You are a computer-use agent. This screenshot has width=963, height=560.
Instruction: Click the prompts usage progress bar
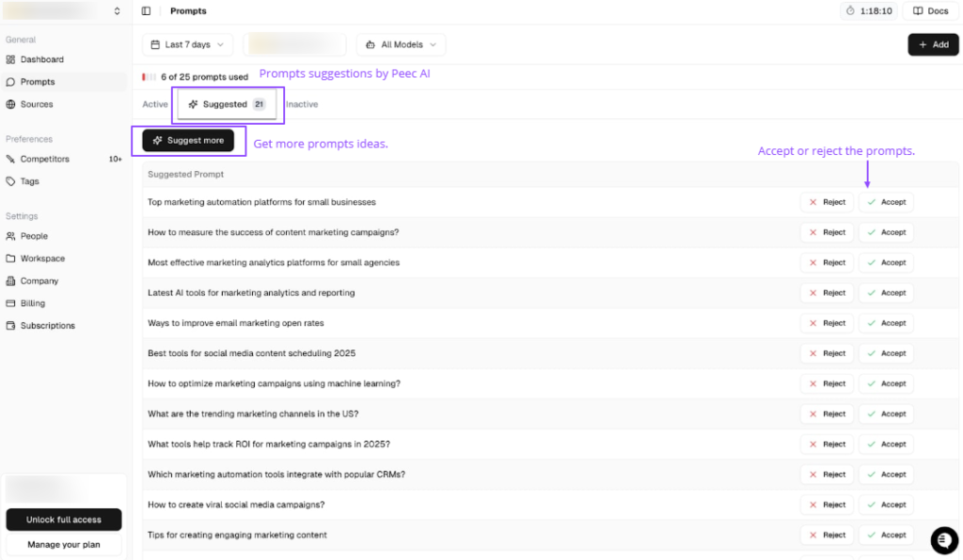pyautogui.click(x=149, y=77)
